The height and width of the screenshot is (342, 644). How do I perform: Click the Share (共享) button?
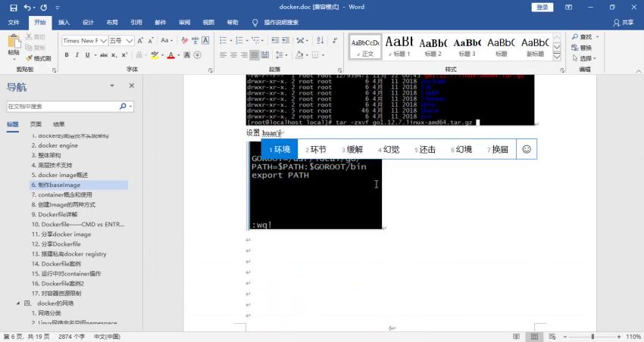tap(624, 23)
